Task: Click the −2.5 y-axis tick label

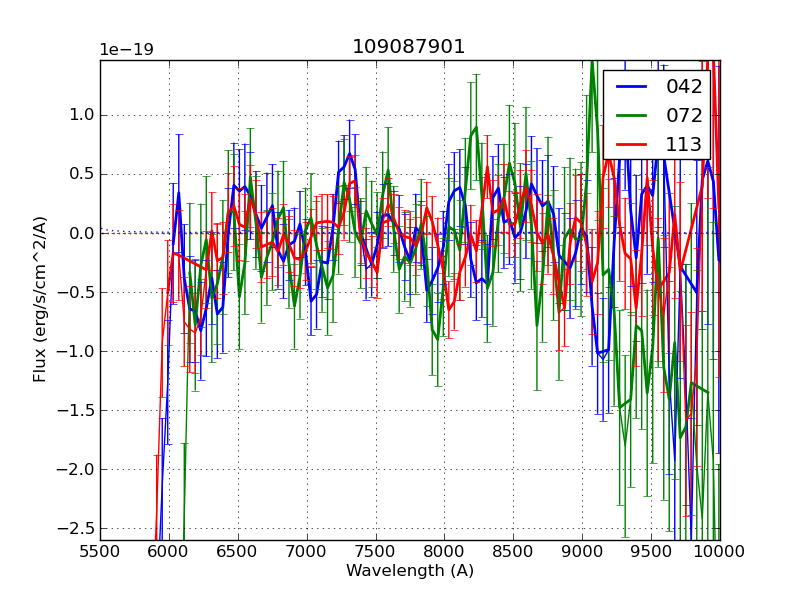Action: (76, 528)
